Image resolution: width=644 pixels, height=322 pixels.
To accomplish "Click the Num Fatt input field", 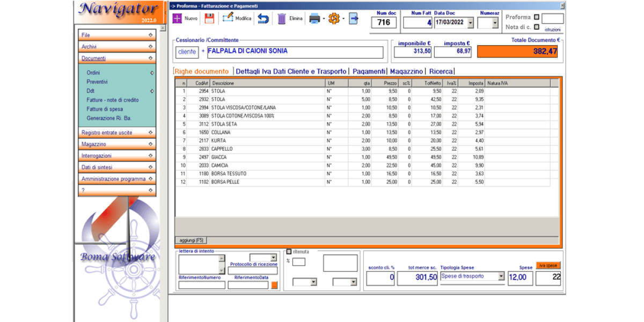I will point(418,22).
